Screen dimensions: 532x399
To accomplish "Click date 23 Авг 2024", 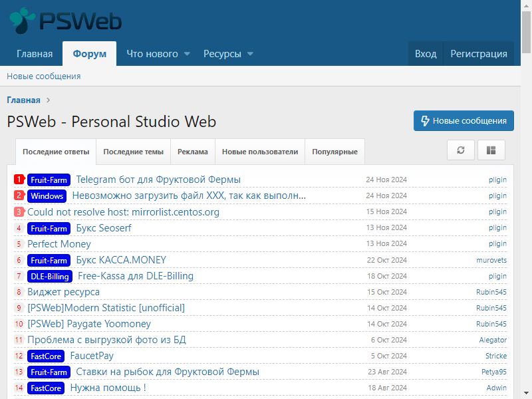I will [387, 372].
